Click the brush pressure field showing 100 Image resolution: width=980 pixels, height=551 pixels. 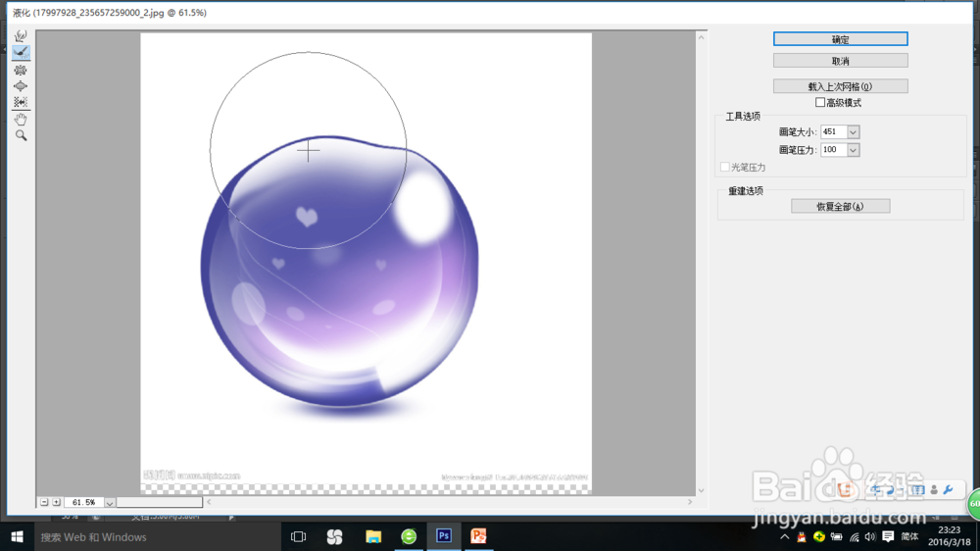tap(834, 150)
